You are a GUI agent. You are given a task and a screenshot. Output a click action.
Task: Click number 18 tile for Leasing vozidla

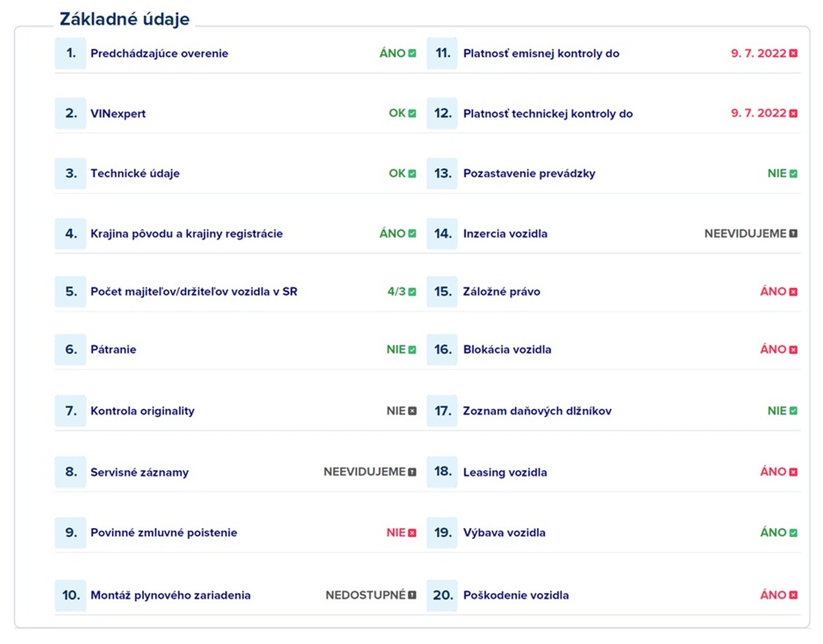[x=442, y=472]
